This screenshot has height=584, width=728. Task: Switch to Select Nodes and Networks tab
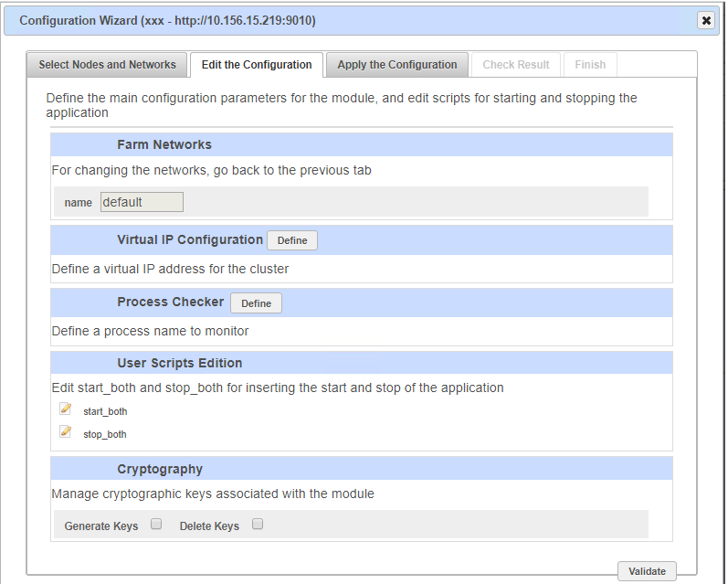coord(107,65)
